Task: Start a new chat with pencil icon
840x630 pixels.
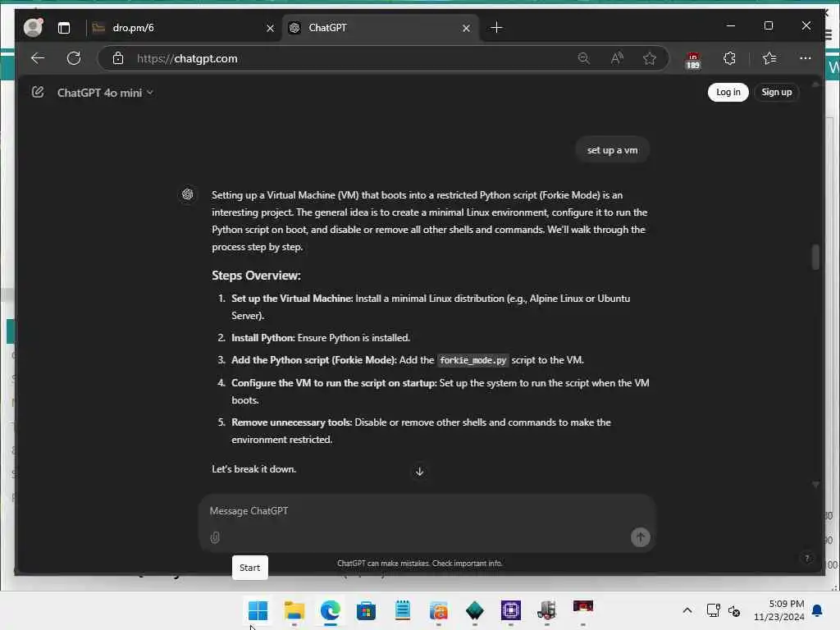Action: click(38, 92)
